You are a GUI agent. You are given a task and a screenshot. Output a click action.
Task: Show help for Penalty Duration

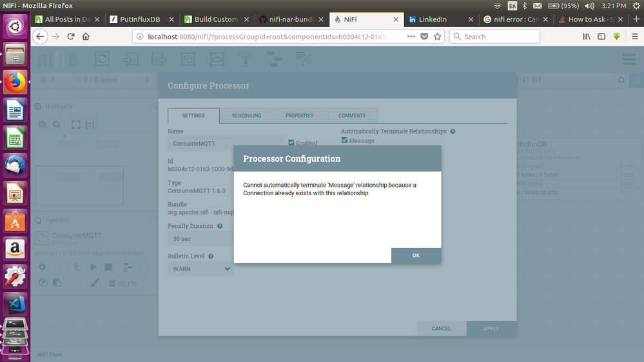pos(220,226)
